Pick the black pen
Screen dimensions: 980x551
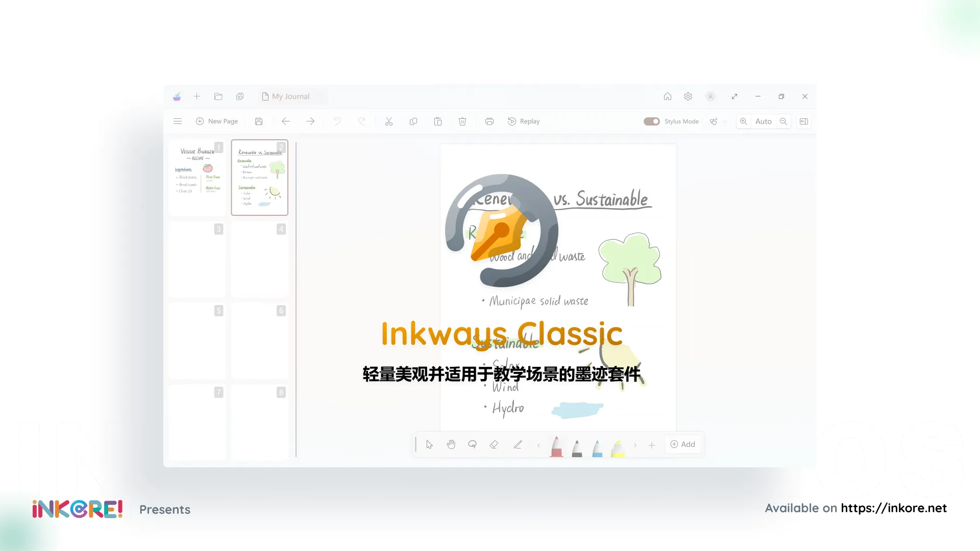click(x=577, y=448)
